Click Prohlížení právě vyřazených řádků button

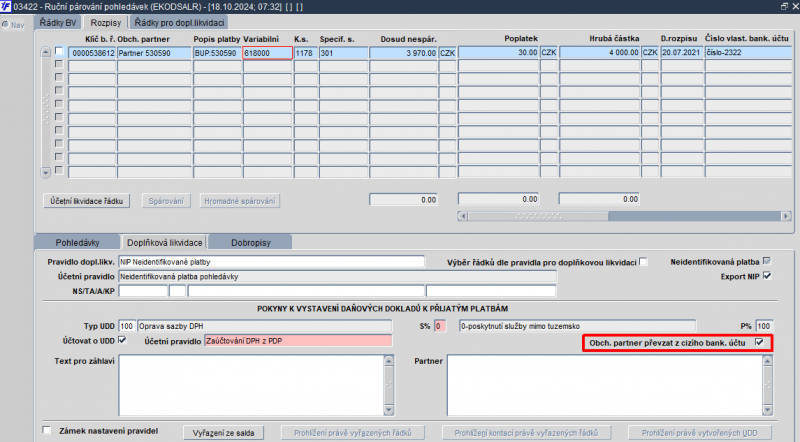coord(353,433)
